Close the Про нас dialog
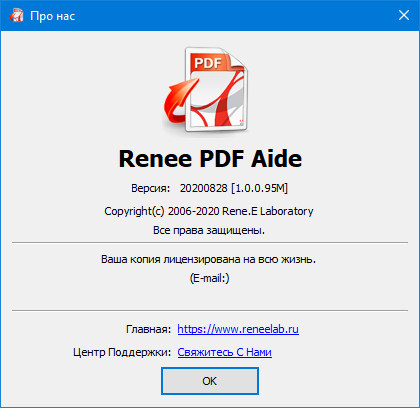This screenshot has width=420, height=408. [x=404, y=15]
